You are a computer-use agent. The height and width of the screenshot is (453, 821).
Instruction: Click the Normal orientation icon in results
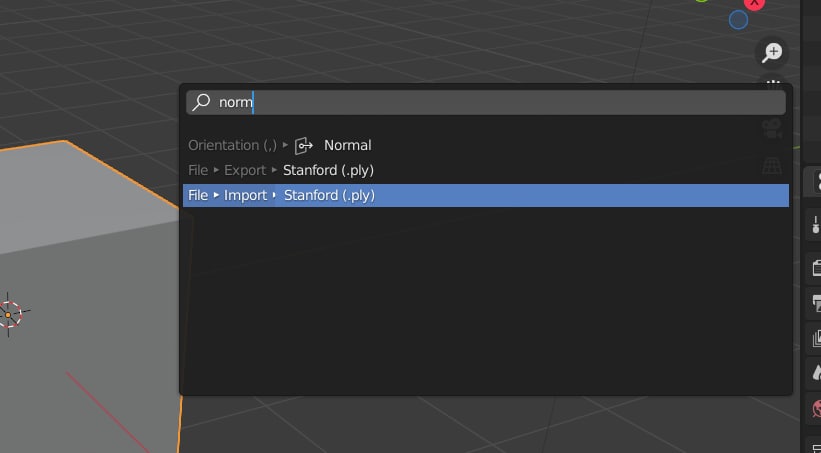pyautogui.click(x=304, y=146)
